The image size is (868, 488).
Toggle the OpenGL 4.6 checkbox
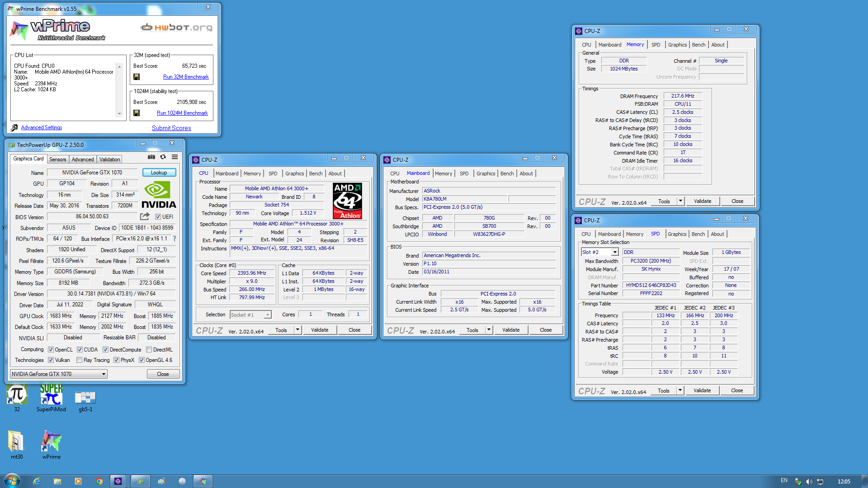[142, 360]
